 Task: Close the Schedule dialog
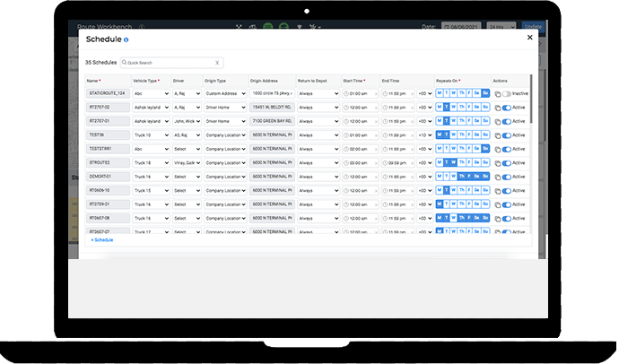tap(528, 39)
